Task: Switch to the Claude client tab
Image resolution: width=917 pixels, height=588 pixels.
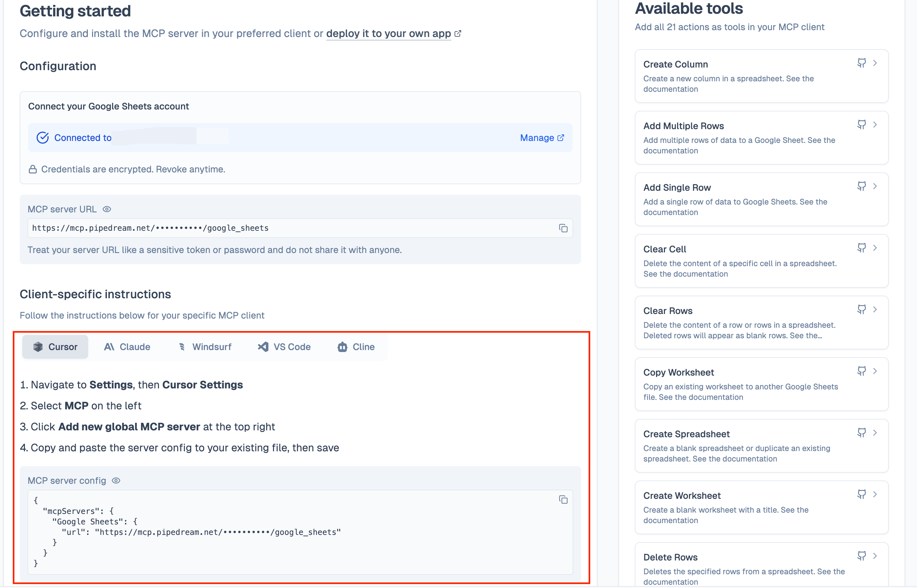Action: click(127, 347)
